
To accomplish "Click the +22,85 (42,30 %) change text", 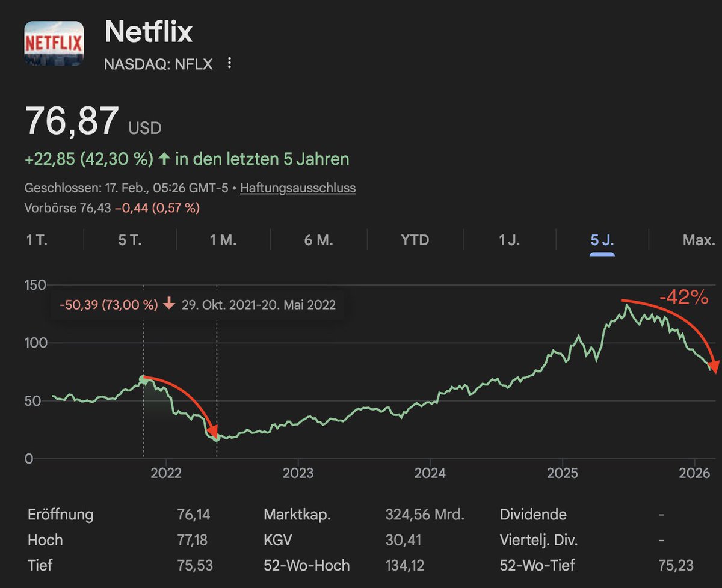I will [x=89, y=159].
